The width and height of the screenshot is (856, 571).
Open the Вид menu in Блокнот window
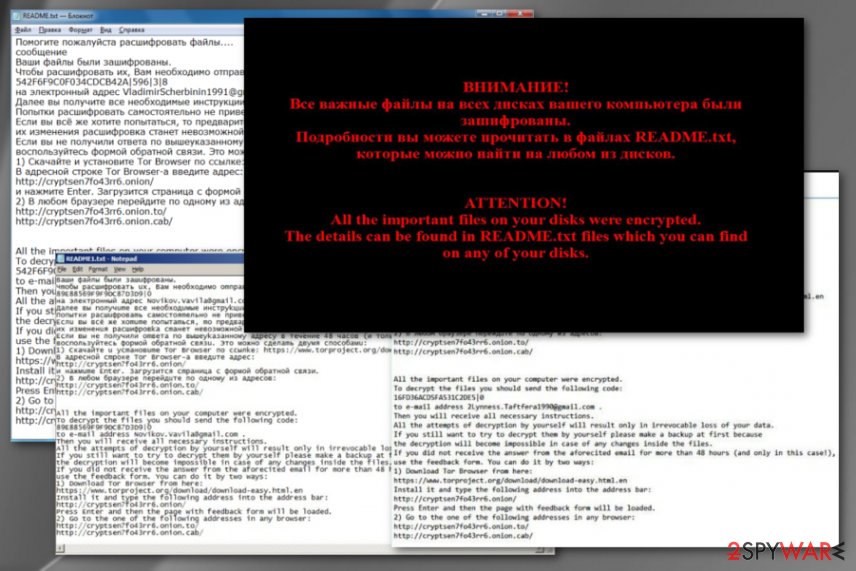(106, 30)
